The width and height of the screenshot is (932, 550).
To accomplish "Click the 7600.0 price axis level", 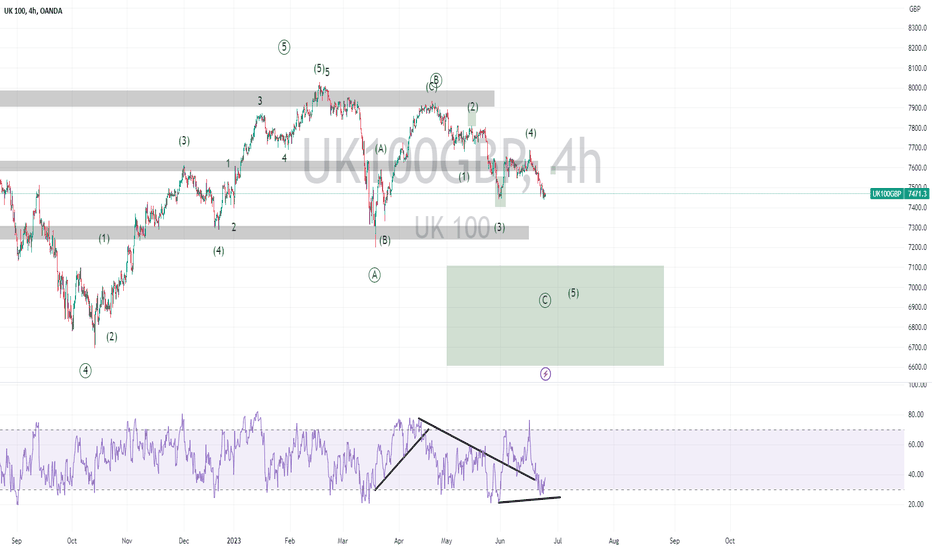I will point(917,168).
